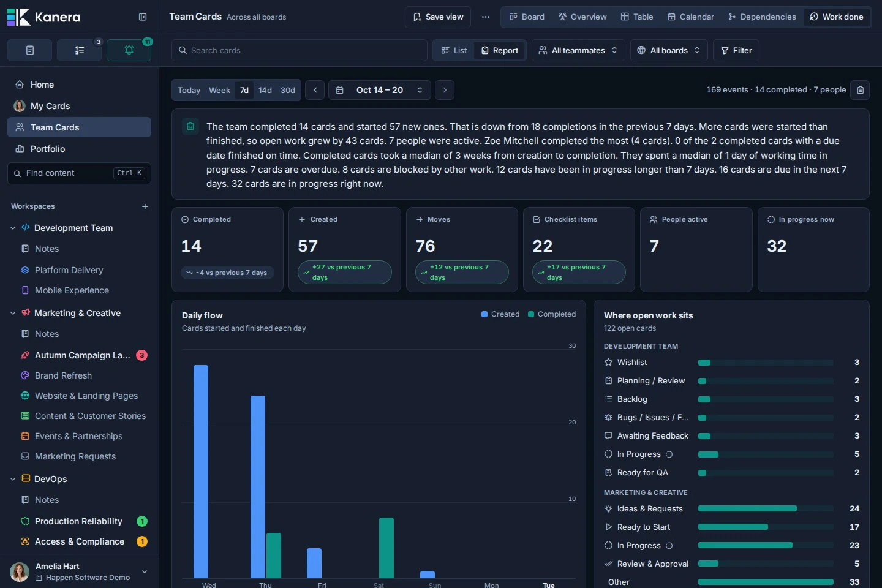The width and height of the screenshot is (882, 588).
Task: Click the Created legend color swatch
Action: click(x=484, y=314)
